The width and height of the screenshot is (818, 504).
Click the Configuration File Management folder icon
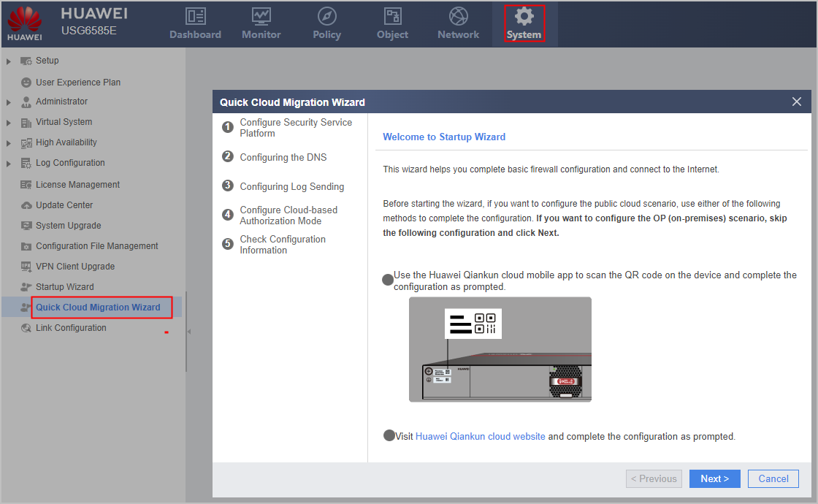pos(26,246)
